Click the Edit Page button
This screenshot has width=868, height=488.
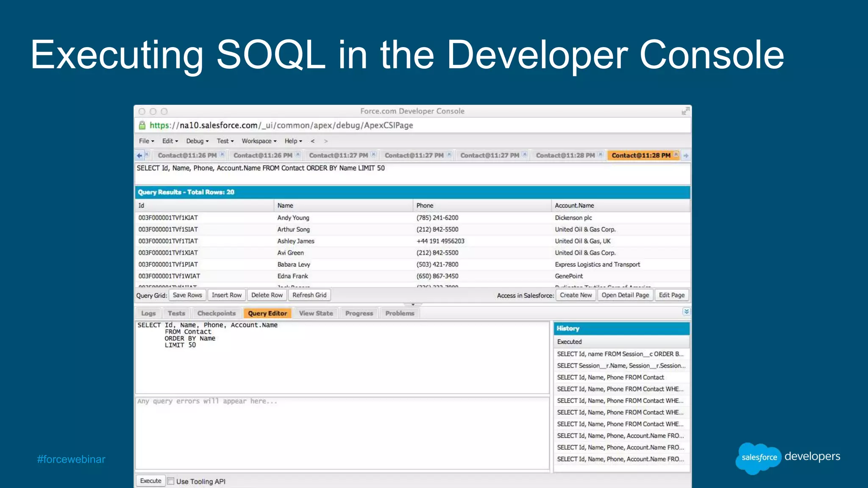(x=672, y=295)
